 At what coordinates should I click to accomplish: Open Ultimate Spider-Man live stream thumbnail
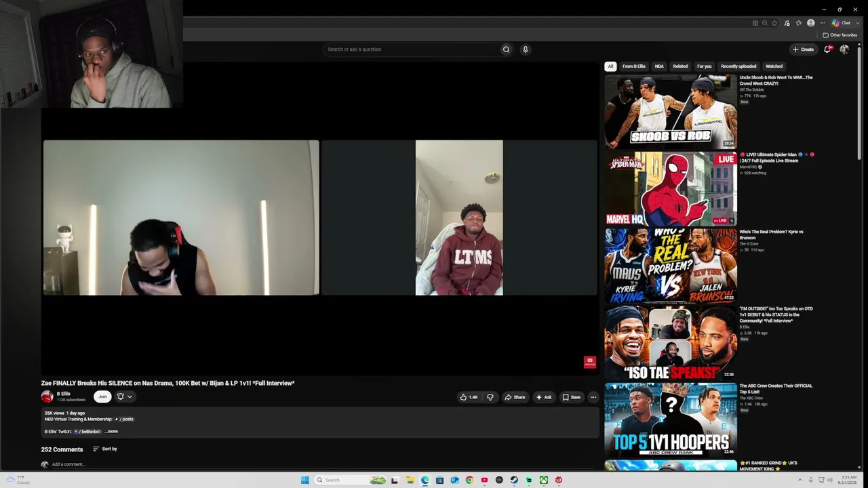pyautogui.click(x=671, y=188)
